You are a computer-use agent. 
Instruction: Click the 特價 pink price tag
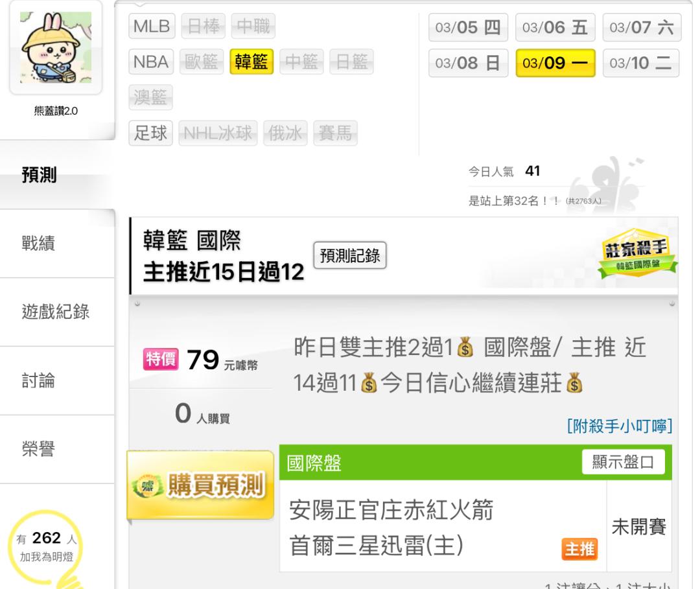(161, 359)
